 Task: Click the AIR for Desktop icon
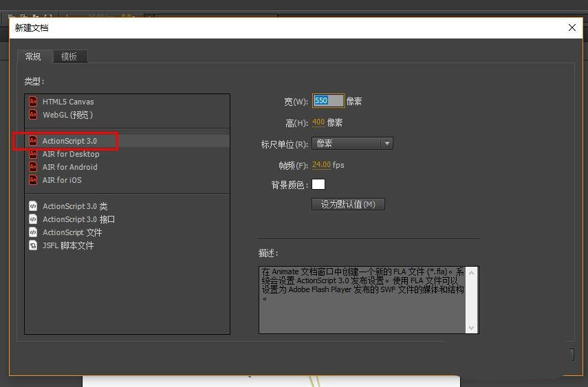click(33, 154)
